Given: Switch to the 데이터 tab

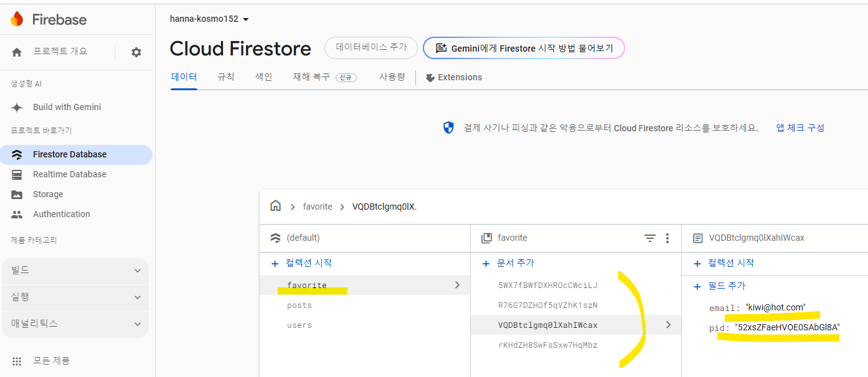Looking at the screenshot, I should point(184,77).
